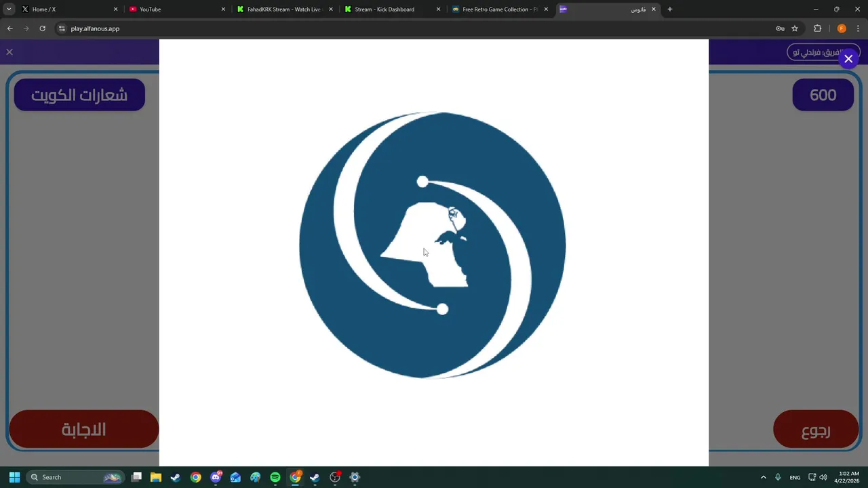
Task: Open the tab search dropdown
Action: click(x=9, y=9)
